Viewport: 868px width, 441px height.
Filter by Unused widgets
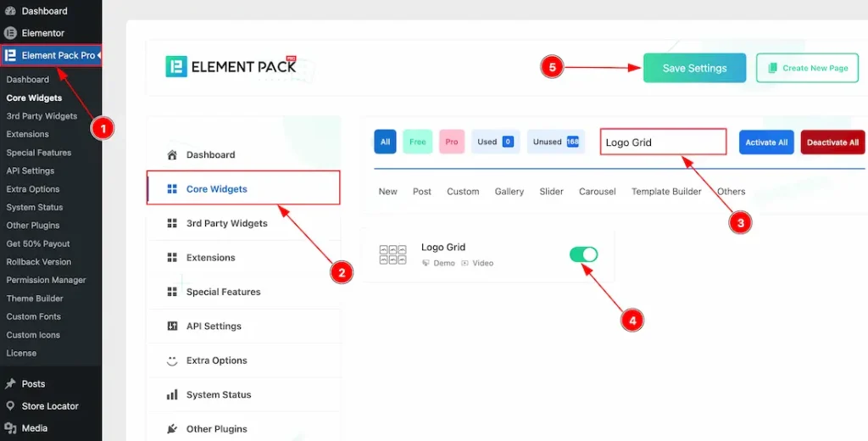[x=556, y=142]
